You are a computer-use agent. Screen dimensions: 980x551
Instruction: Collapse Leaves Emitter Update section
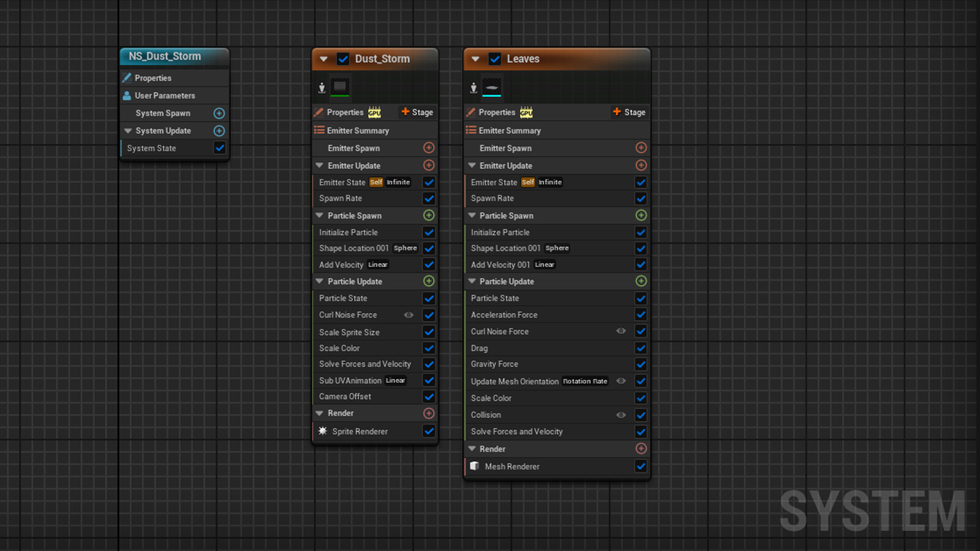pyautogui.click(x=472, y=165)
